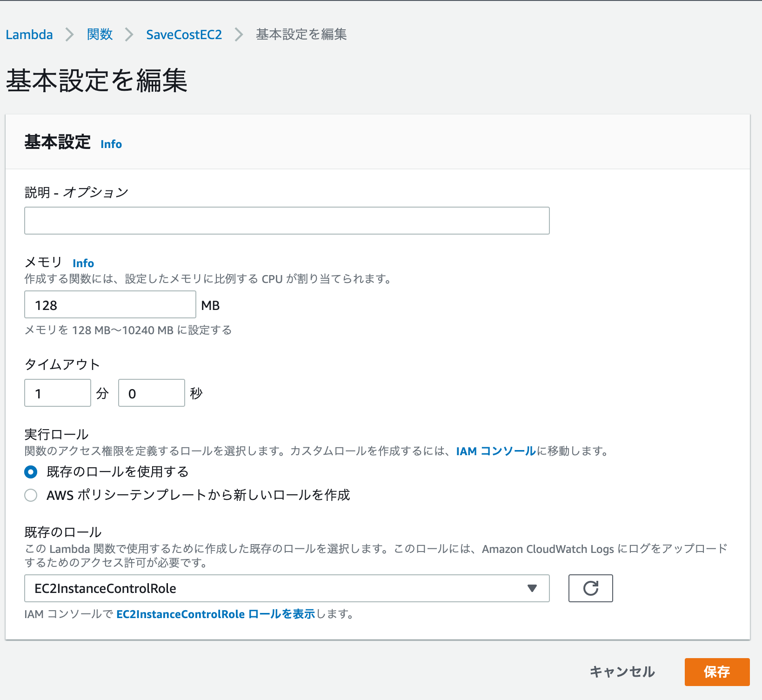Click the メモリを 128 MB～10240 MB hint text
The width and height of the screenshot is (762, 700).
(x=128, y=330)
